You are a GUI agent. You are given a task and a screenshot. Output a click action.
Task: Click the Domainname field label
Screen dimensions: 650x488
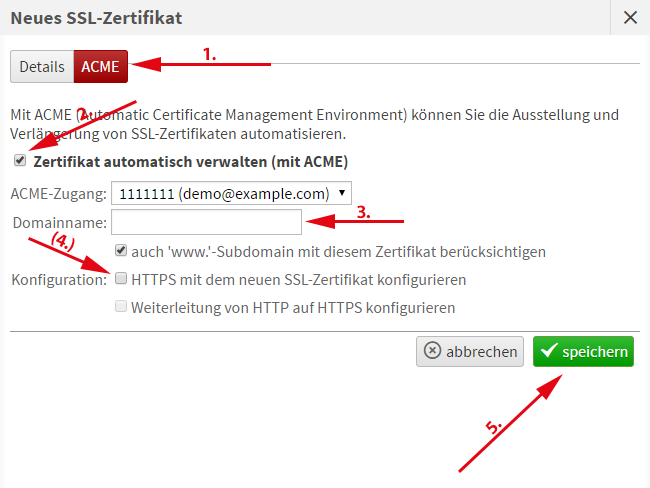click(60, 222)
